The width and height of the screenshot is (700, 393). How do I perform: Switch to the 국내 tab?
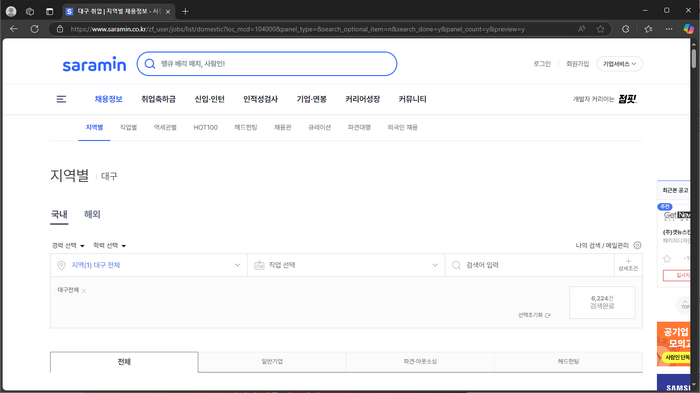[x=59, y=214]
